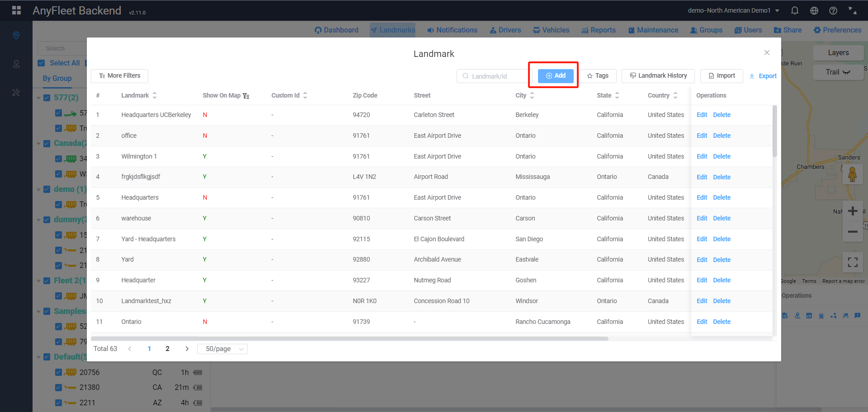This screenshot has width=868, height=412.
Task: Toggle the Trail visibility eye
Action: 846,72
